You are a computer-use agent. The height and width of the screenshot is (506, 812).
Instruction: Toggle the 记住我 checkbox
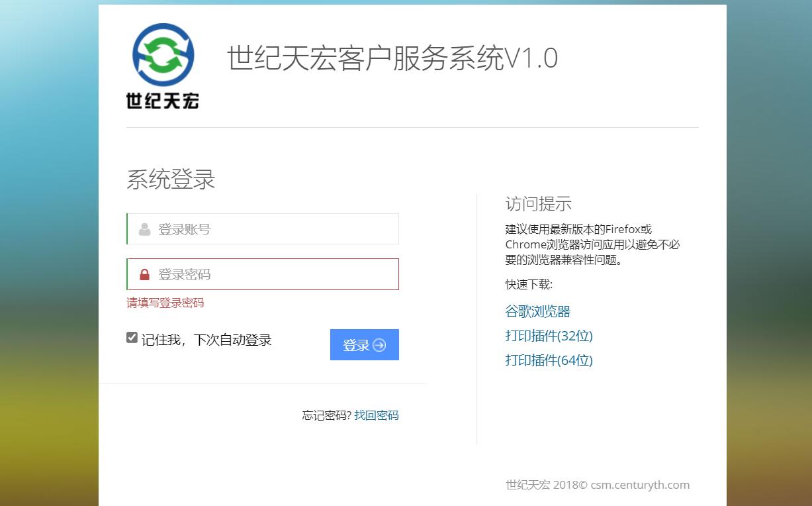coord(132,338)
